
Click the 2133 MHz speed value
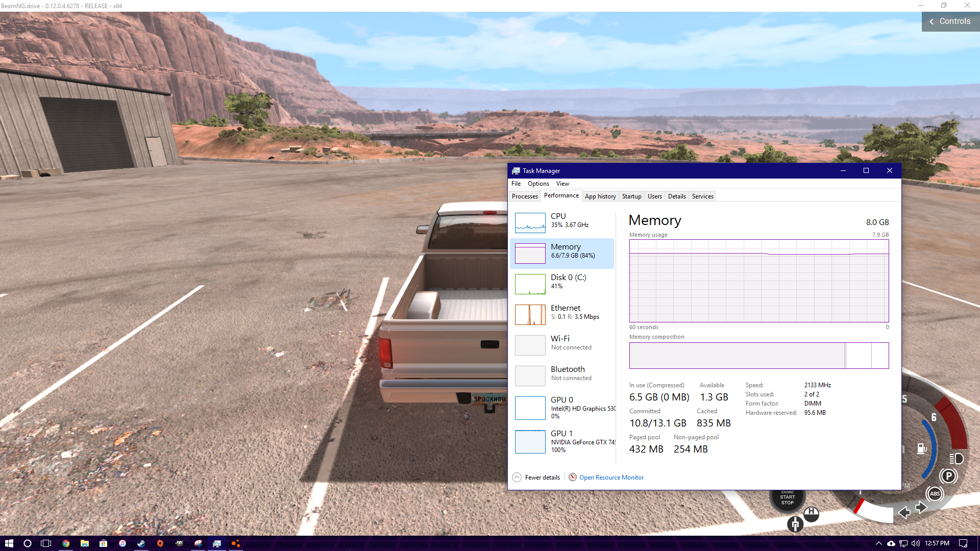point(818,385)
